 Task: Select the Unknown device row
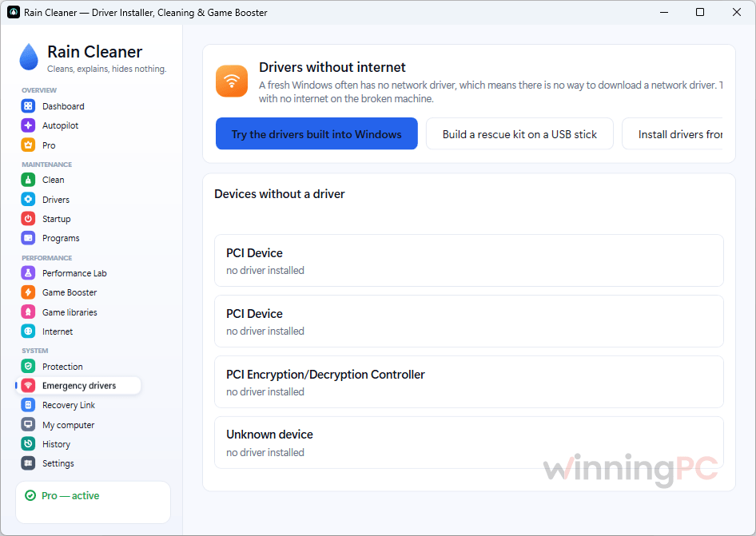(469, 443)
